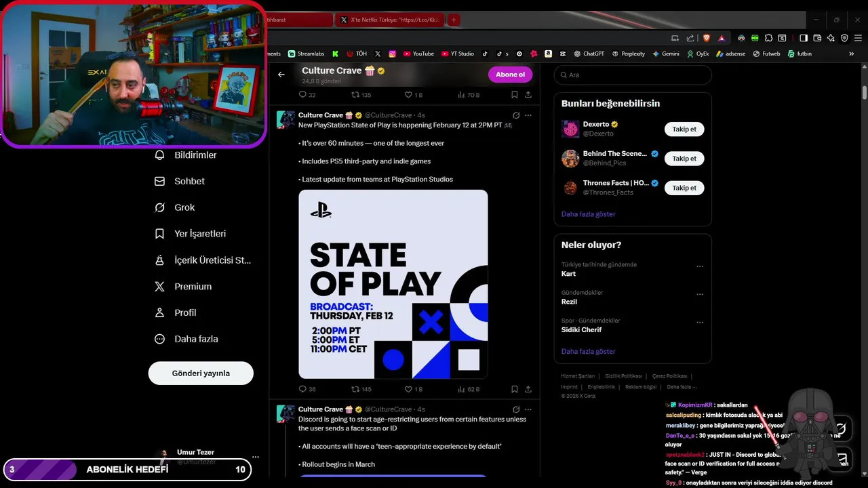Viewport: 868px width, 488px height.
Task: Open the State of Play broadcast image
Action: coord(393,284)
